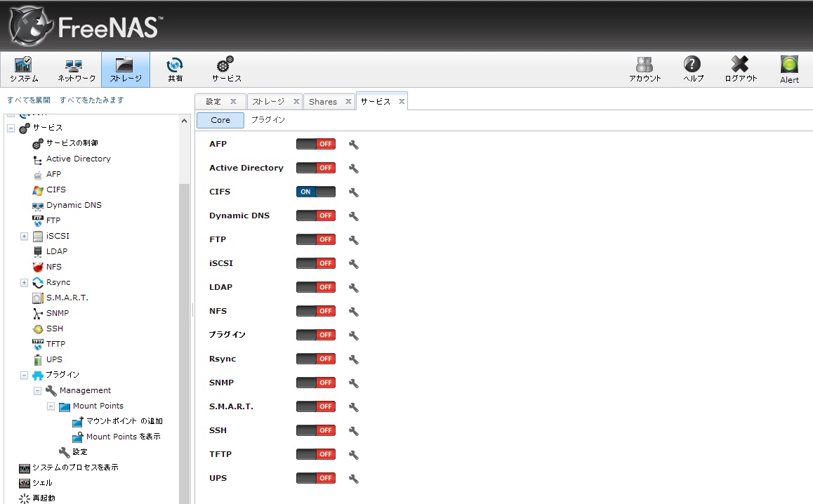Viewport: 813px width, 504px height.
Task: Open the アカウント icon
Action: point(645,69)
